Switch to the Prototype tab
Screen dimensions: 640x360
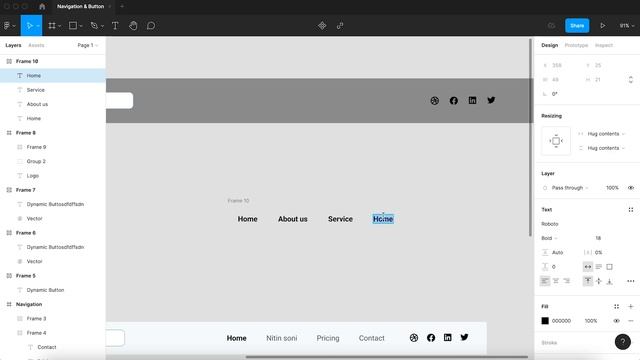(576, 45)
